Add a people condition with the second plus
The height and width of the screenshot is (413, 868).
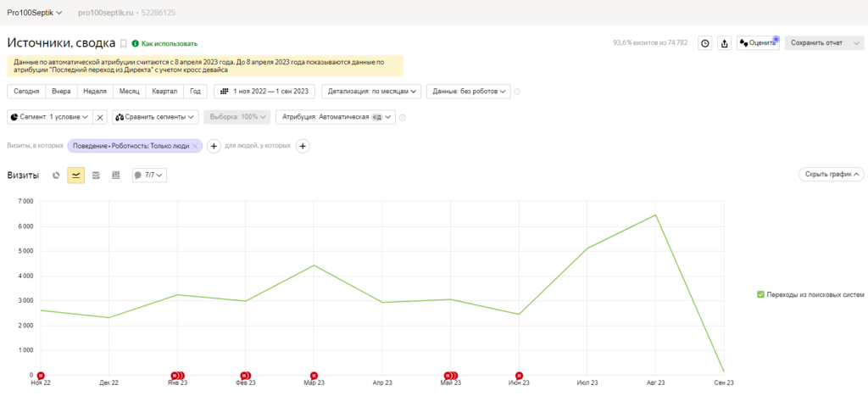point(303,146)
